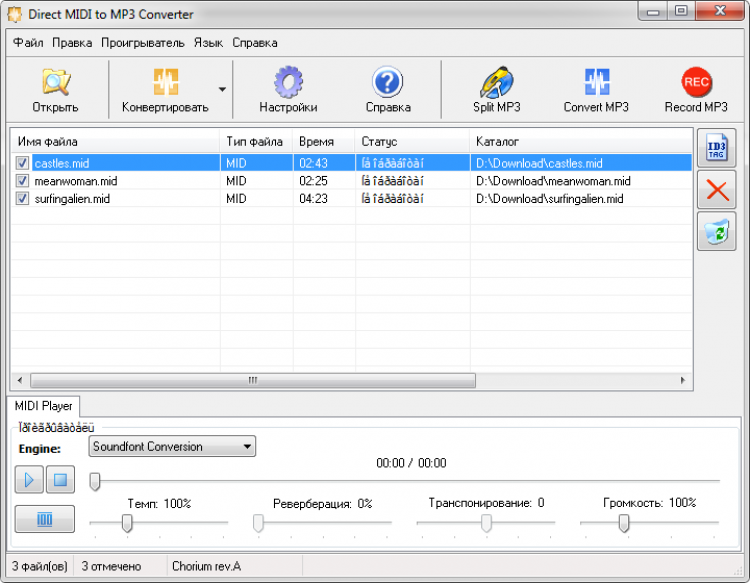Click the mixer bars button below play
Screen dimensions: 750x583
tap(44, 519)
